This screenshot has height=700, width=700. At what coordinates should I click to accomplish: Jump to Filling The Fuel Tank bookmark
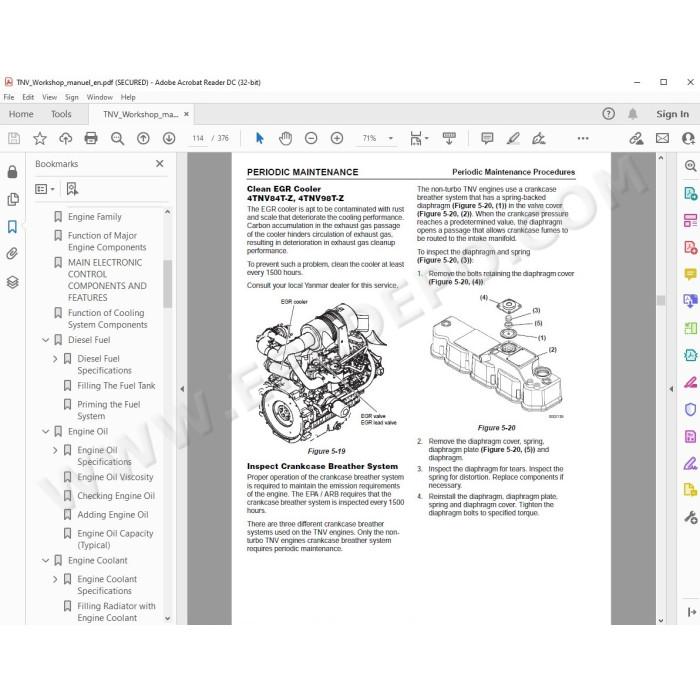point(116,386)
